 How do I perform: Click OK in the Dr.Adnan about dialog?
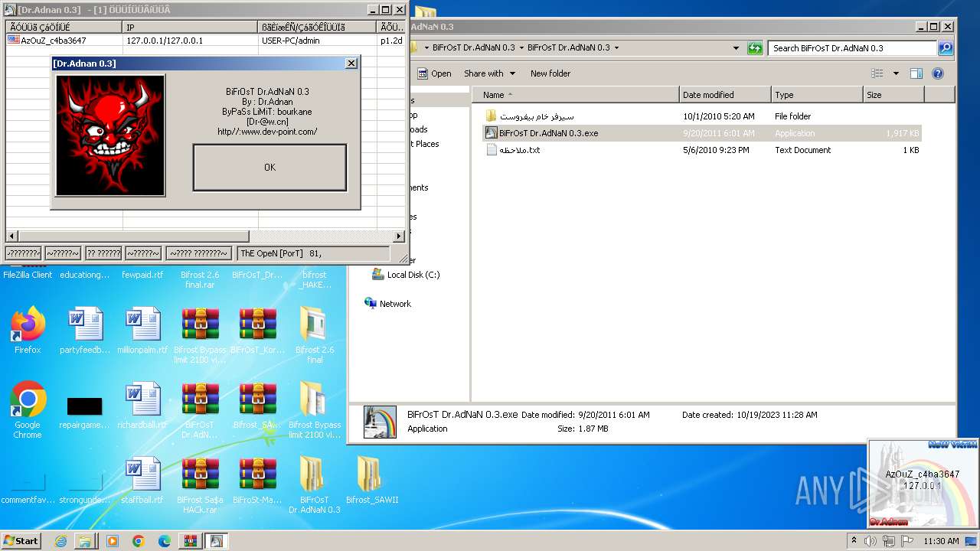coord(269,168)
